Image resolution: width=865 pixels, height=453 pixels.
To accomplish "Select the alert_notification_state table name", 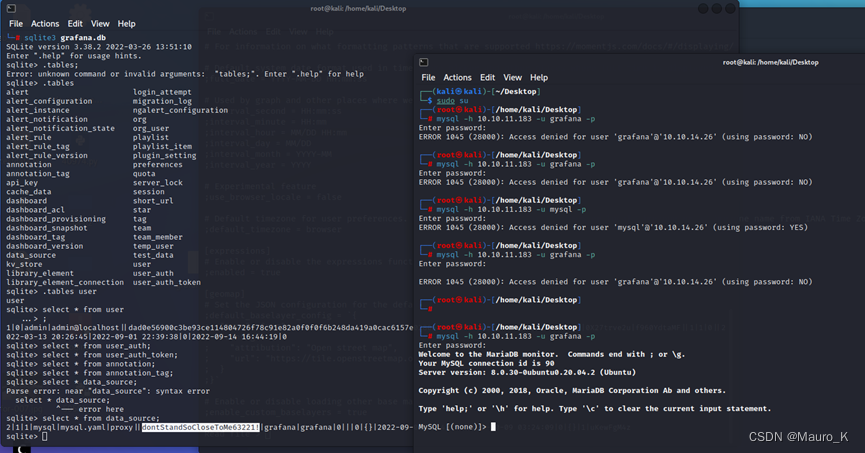I will 60,128.
